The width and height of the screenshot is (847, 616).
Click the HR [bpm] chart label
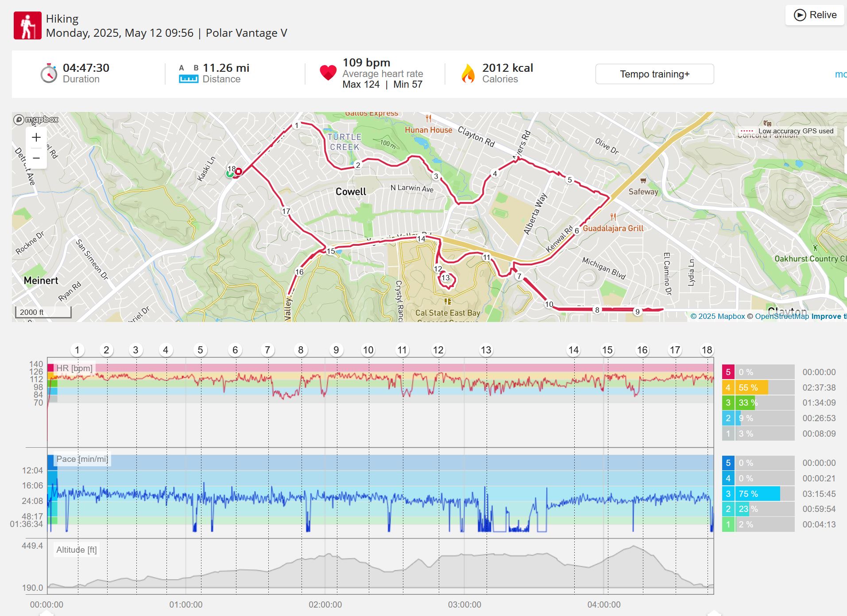[74, 368]
